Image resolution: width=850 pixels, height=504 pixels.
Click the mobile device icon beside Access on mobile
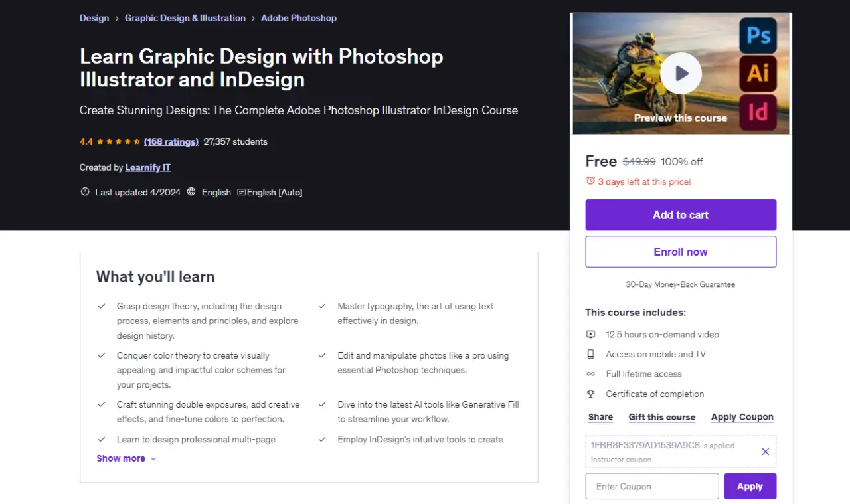pyautogui.click(x=590, y=354)
